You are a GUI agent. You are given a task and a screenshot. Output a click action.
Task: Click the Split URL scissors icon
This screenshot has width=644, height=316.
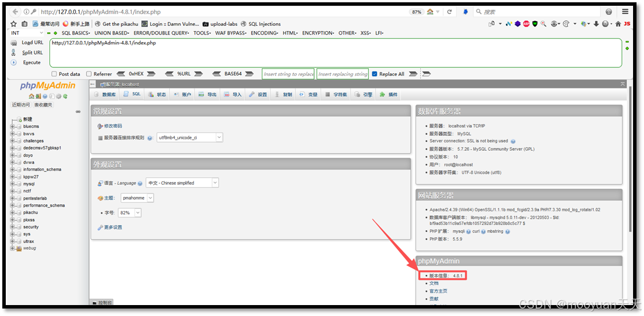coord(14,52)
